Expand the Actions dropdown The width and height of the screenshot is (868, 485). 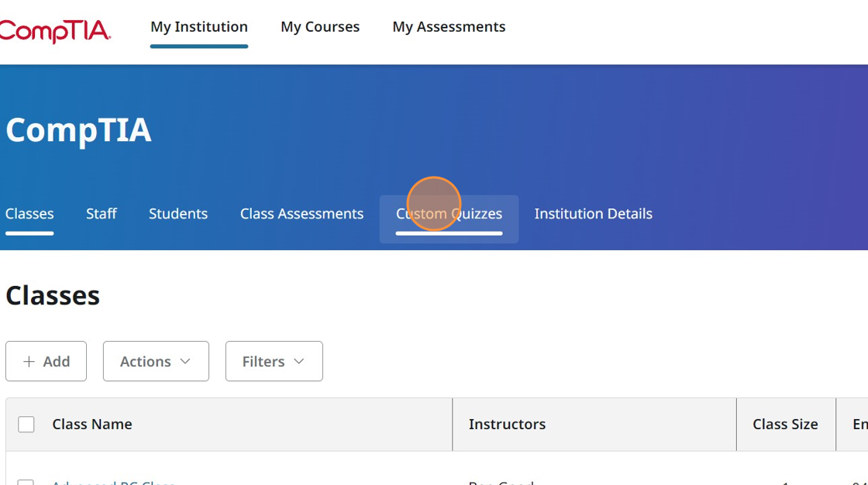[156, 361]
